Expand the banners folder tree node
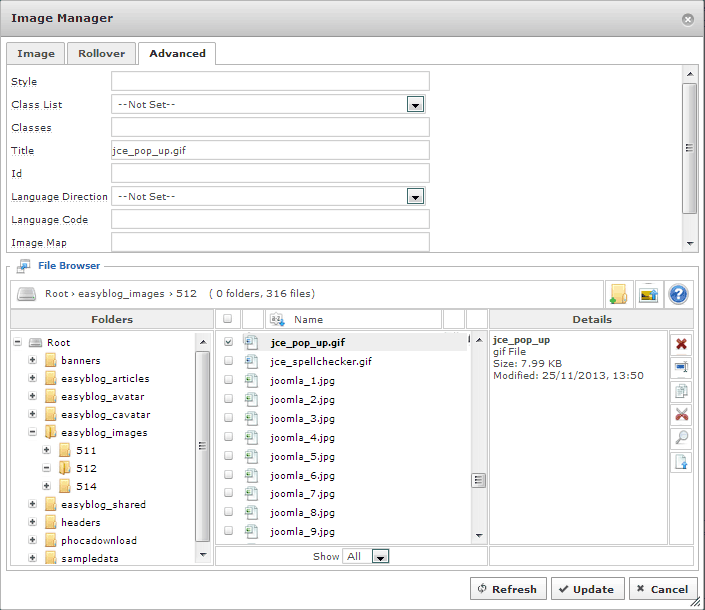The image size is (705, 610). pyautogui.click(x=33, y=360)
